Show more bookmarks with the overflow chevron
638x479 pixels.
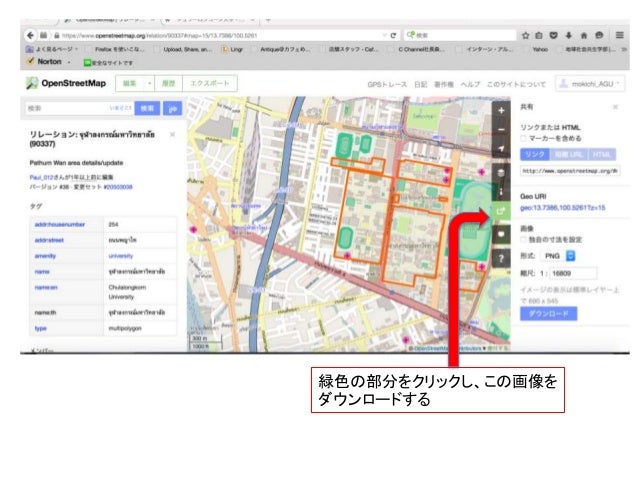(x=624, y=49)
